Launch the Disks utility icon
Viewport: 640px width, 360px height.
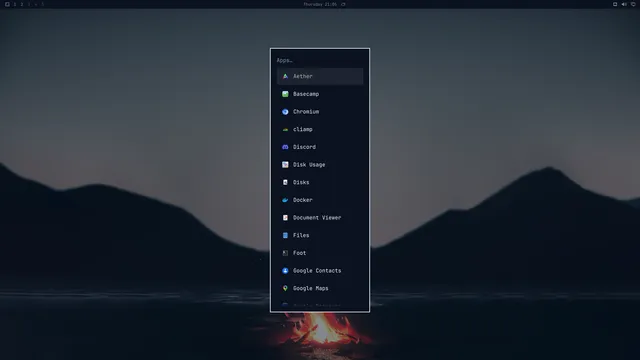tap(285, 182)
